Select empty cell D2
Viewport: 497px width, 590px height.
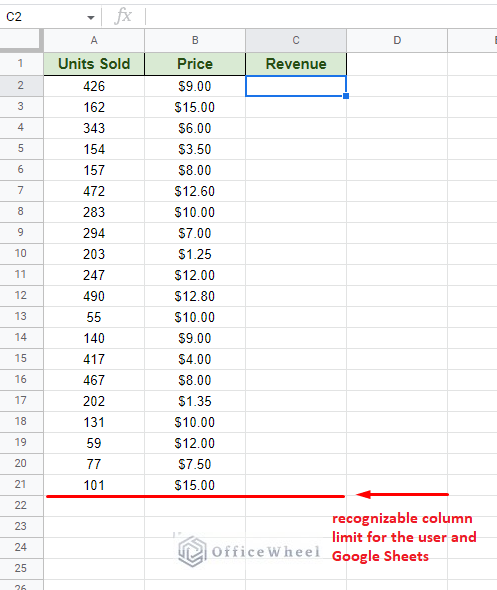pos(397,86)
